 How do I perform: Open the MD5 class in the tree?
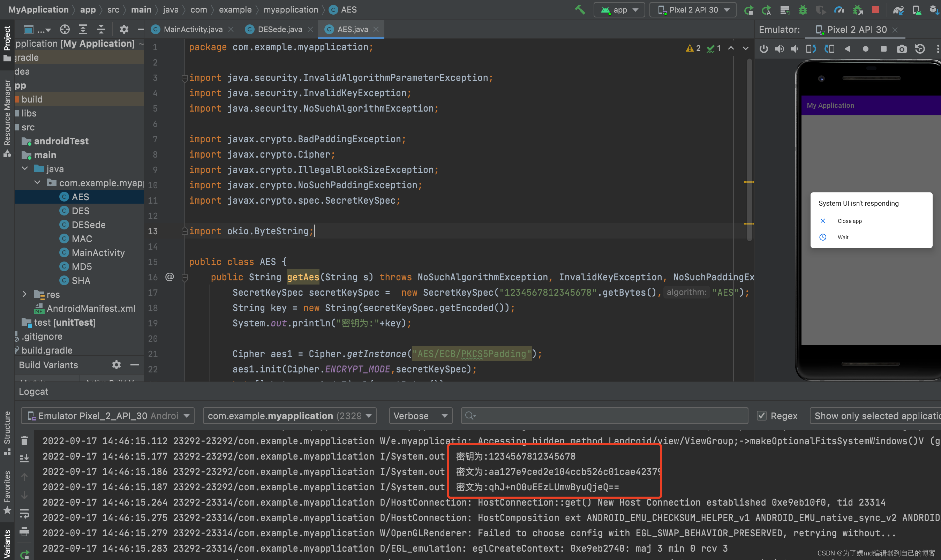click(82, 266)
